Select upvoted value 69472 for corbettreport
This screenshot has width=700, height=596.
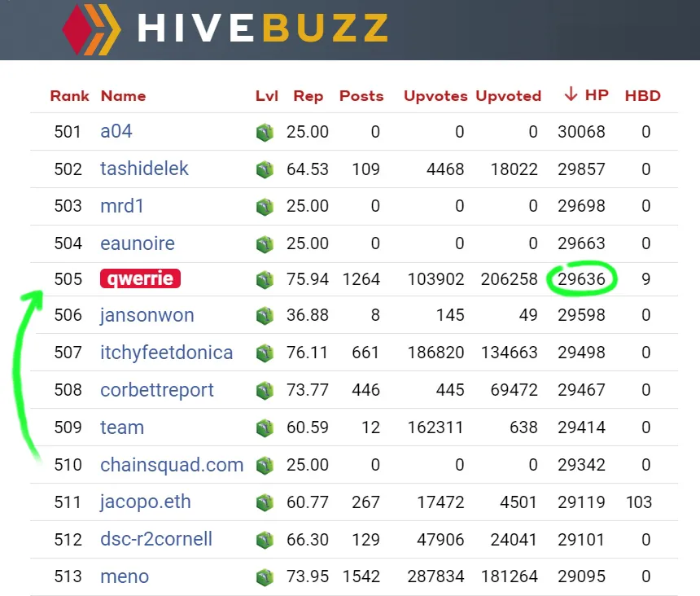[x=514, y=390]
